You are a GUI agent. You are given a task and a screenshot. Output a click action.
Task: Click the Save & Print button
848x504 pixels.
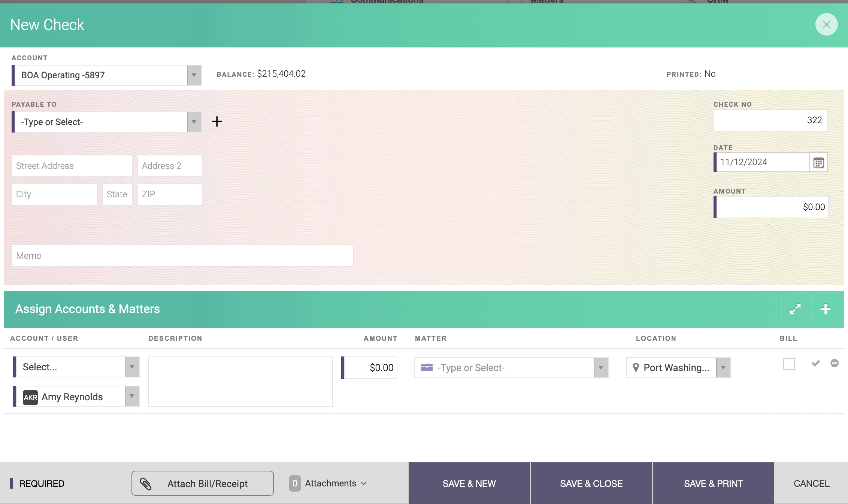point(713,483)
